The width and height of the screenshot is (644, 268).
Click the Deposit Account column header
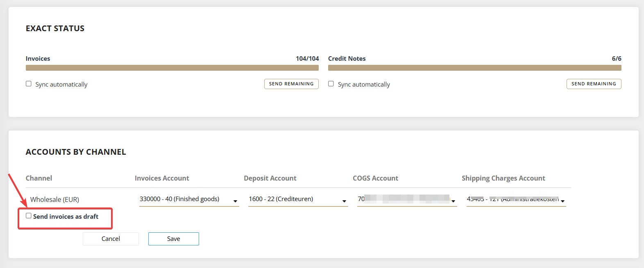[270, 178]
